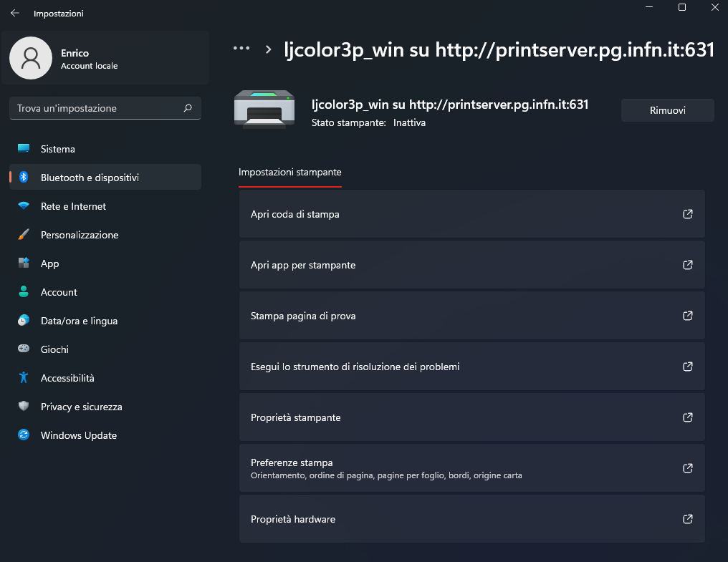Focus the Trova un'impostazione search field
The height and width of the screenshot is (562, 728).
(105, 108)
